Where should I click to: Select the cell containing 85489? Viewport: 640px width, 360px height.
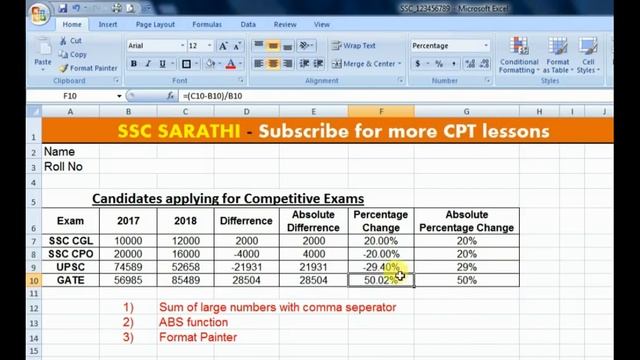click(185, 280)
